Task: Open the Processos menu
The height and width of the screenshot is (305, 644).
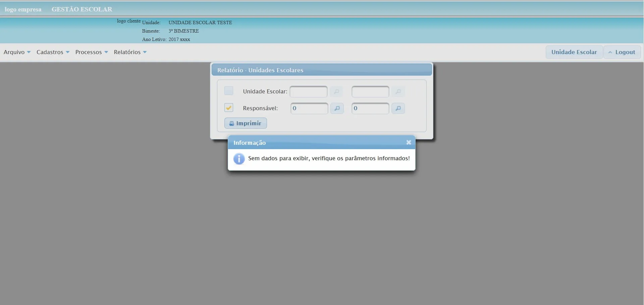Action: [92, 52]
